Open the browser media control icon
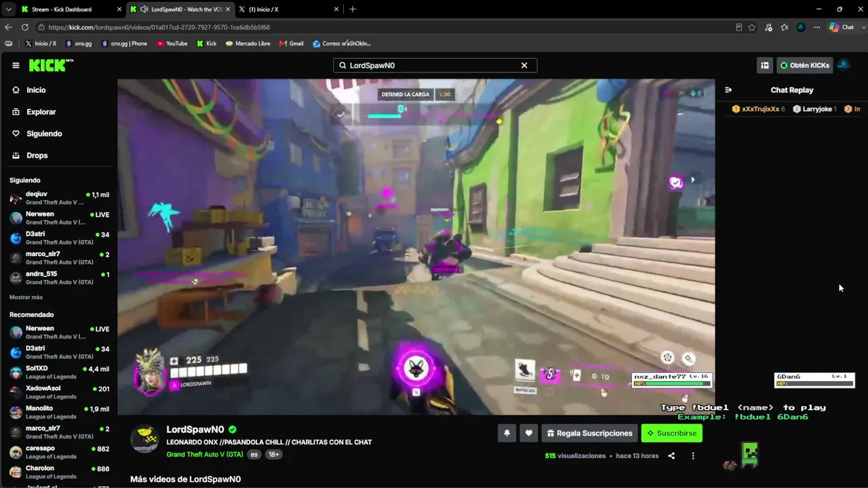This screenshot has width=868, height=488. 768,27
